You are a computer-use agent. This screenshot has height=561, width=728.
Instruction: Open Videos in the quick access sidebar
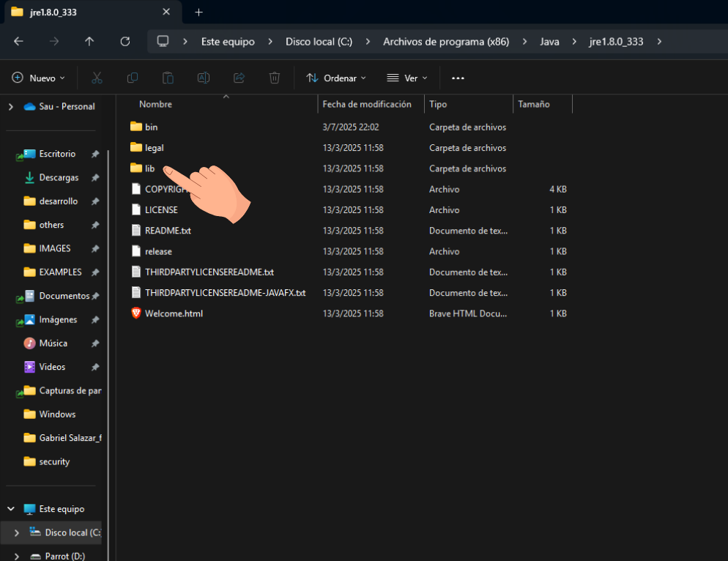coord(52,367)
